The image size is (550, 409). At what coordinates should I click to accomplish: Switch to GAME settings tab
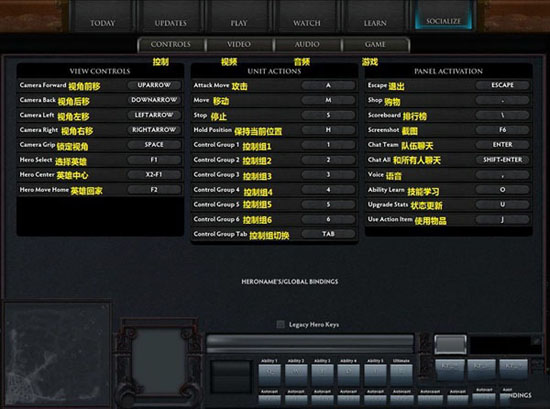click(x=375, y=45)
